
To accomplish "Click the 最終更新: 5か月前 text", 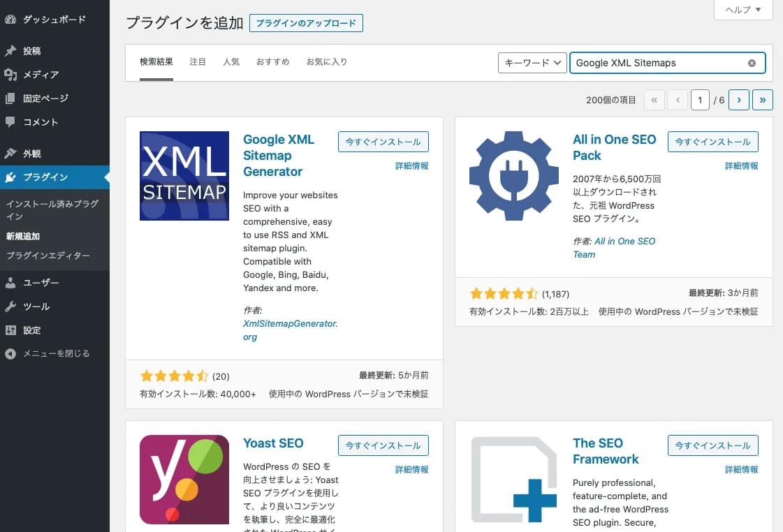I will [x=393, y=376].
